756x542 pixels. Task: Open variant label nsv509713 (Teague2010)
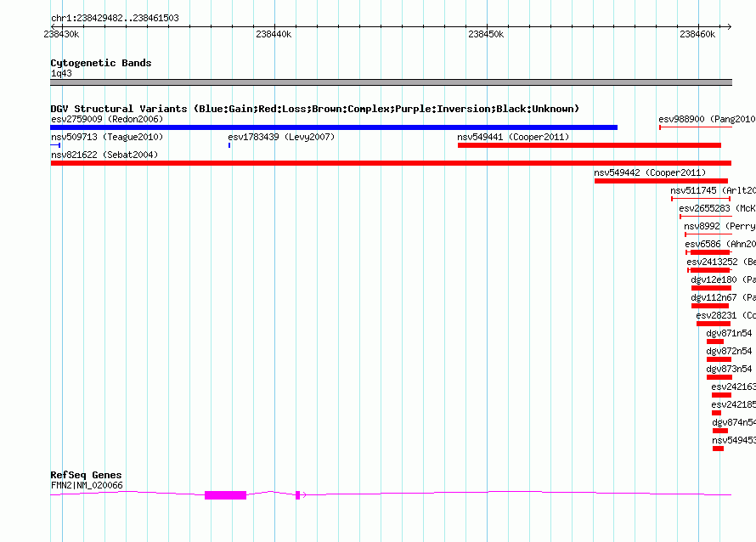click(x=107, y=137)
